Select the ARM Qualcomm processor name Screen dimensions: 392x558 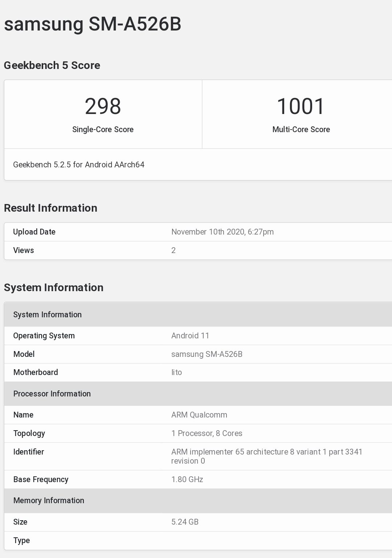point(199,415)
